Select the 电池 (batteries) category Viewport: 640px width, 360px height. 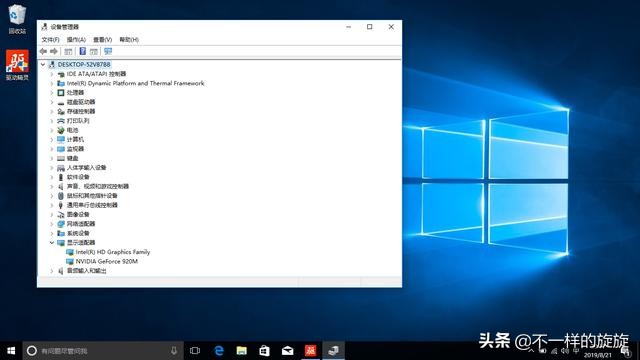point(72,130)
